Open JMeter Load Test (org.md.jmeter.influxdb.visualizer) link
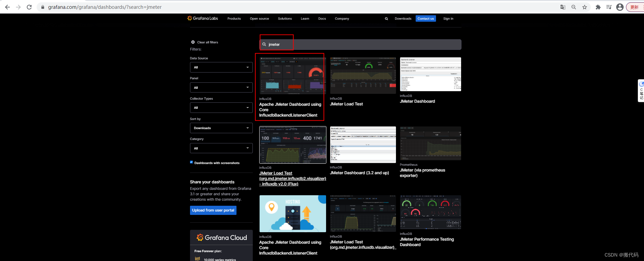Viewport: 644px width, 261px height. tap(363, 245)
